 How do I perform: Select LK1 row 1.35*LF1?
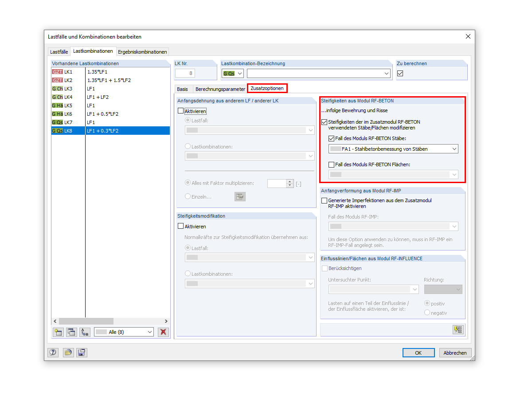click(110, 71)
